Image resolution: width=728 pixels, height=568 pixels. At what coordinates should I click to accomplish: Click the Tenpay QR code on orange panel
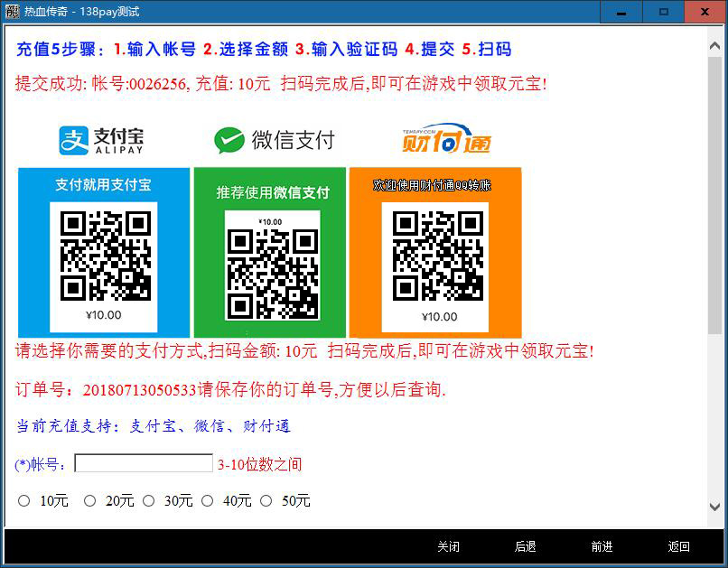pos(438,256)
